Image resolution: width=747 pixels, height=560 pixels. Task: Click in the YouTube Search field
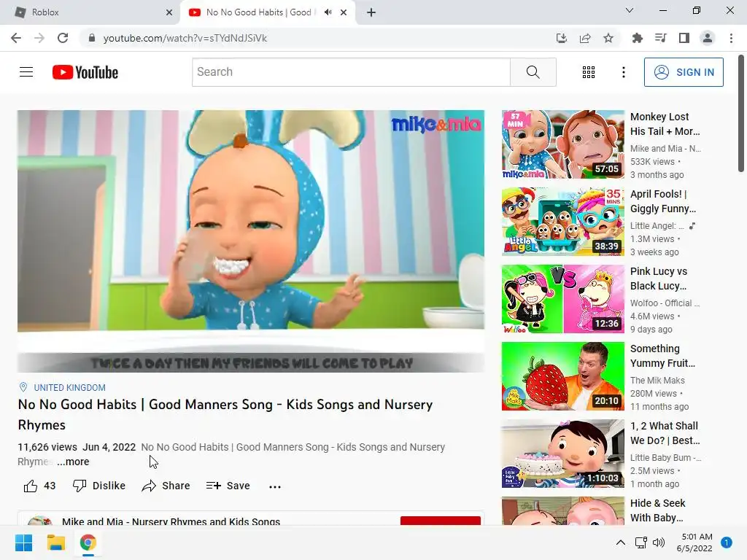coord(351,72)
